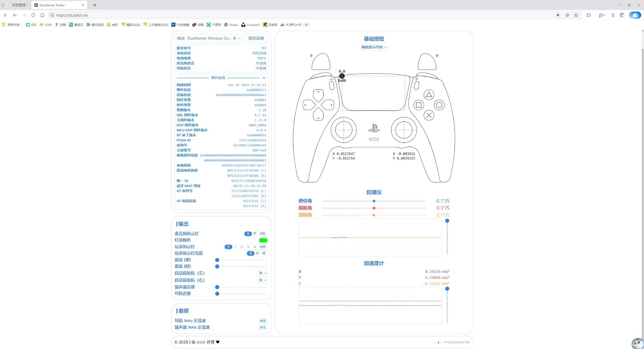The image size is (644, 349).
Task: Open the 3DM bookmark
Action: [46, 25]
